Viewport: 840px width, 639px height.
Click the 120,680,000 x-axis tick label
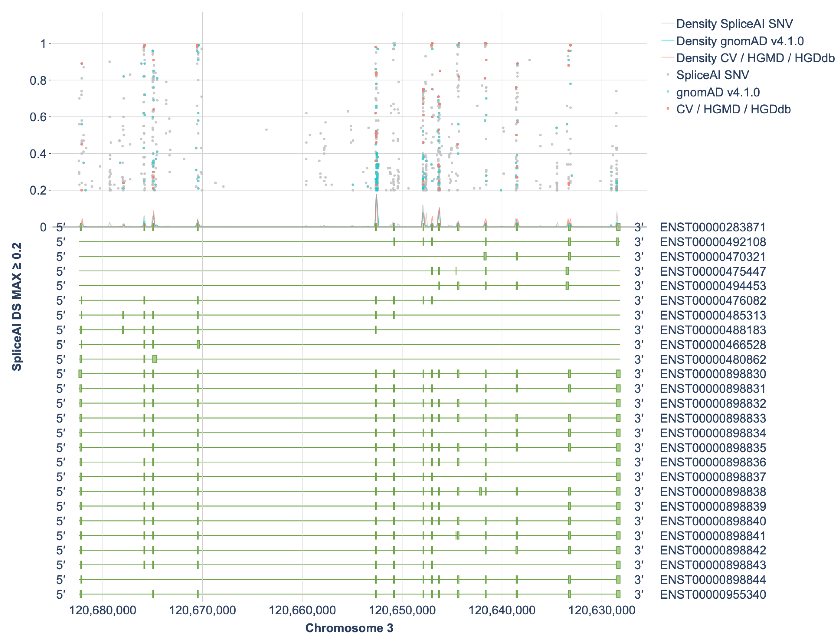point(103,611)
